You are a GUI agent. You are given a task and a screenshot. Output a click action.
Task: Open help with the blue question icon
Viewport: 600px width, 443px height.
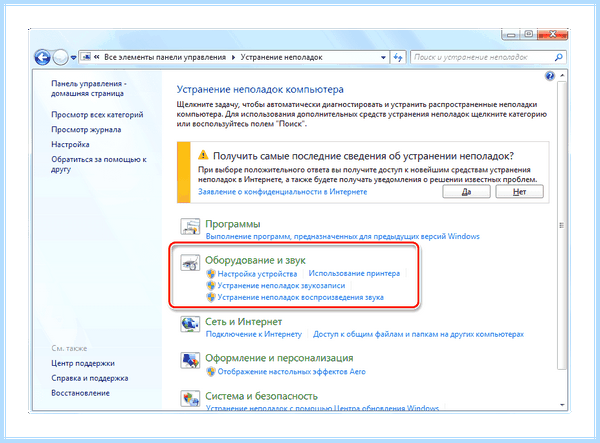[x=549, y=76]
